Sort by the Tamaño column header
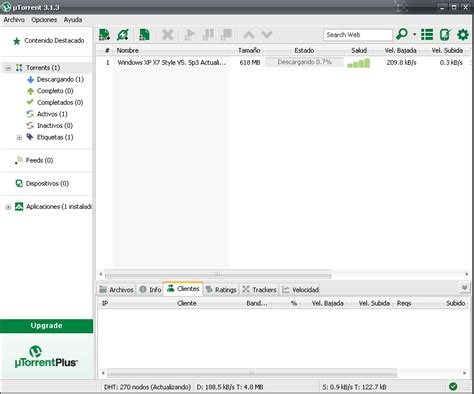 (x=249, y=50)
